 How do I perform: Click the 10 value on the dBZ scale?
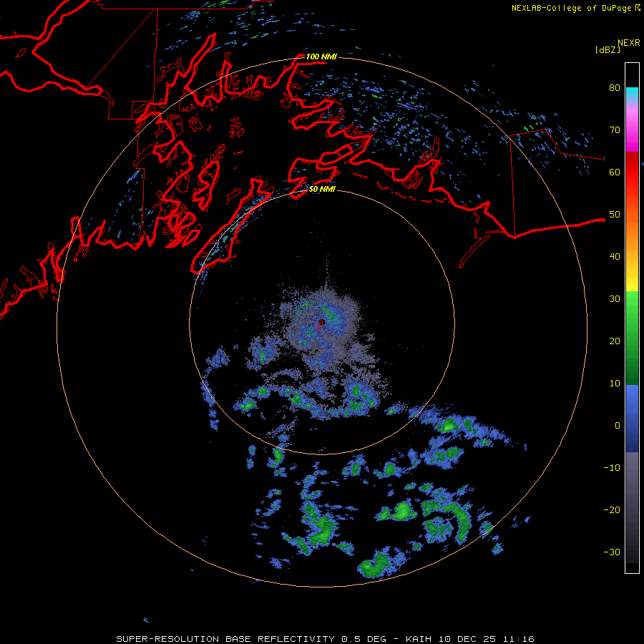[x=615, y=384]
